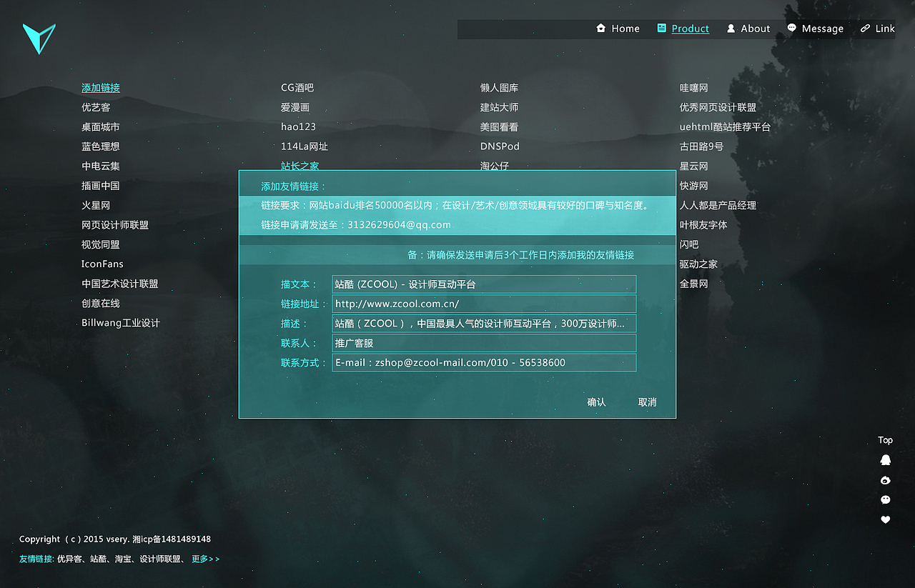Open the Product navigation item
The image size is (915, 588).
point(683,29)
